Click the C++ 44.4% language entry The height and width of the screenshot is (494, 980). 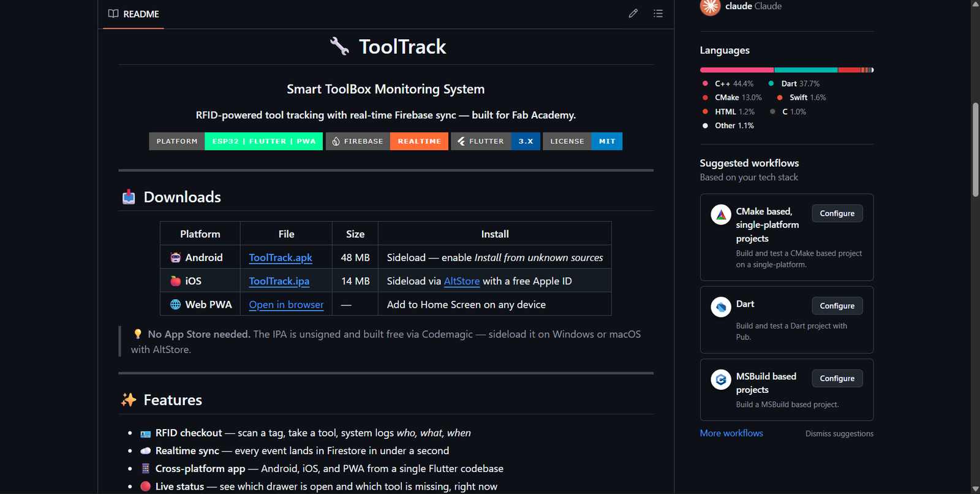point(728,84)
